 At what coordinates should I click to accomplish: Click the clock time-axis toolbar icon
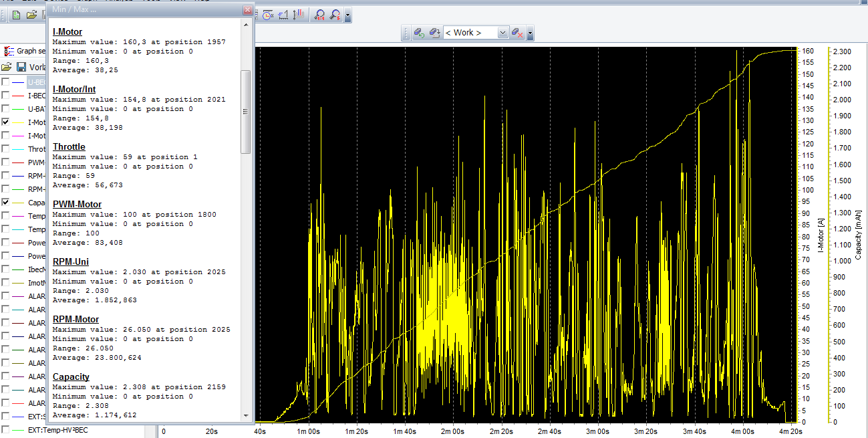pyautogui.click(x=268, y=15)
